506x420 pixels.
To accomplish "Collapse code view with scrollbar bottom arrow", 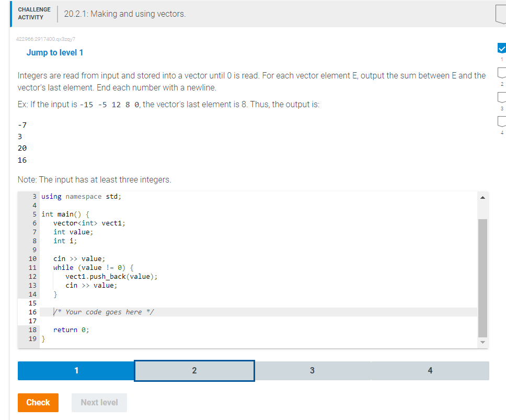I will [482, 342].
